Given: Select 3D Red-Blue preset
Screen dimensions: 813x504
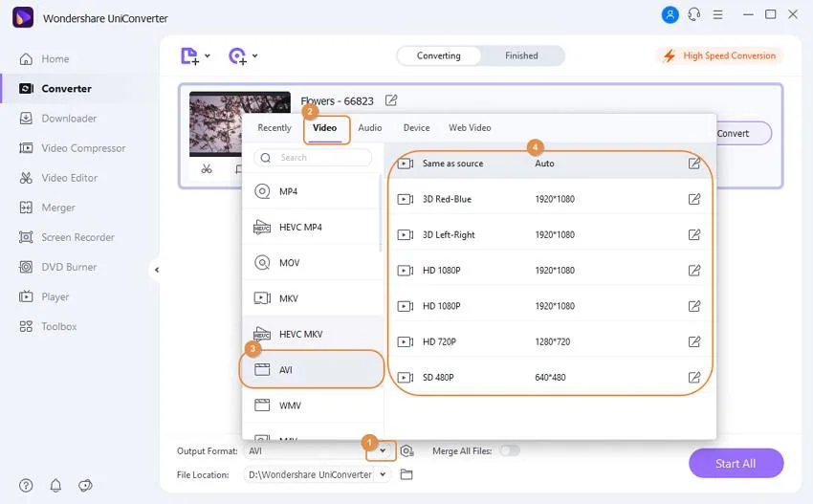Looking at the screenshot, I should 550,199.
